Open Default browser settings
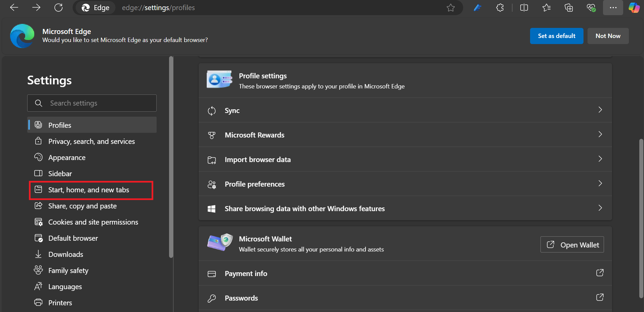Viewport: 644px width, 312px height. coord(92,238)
